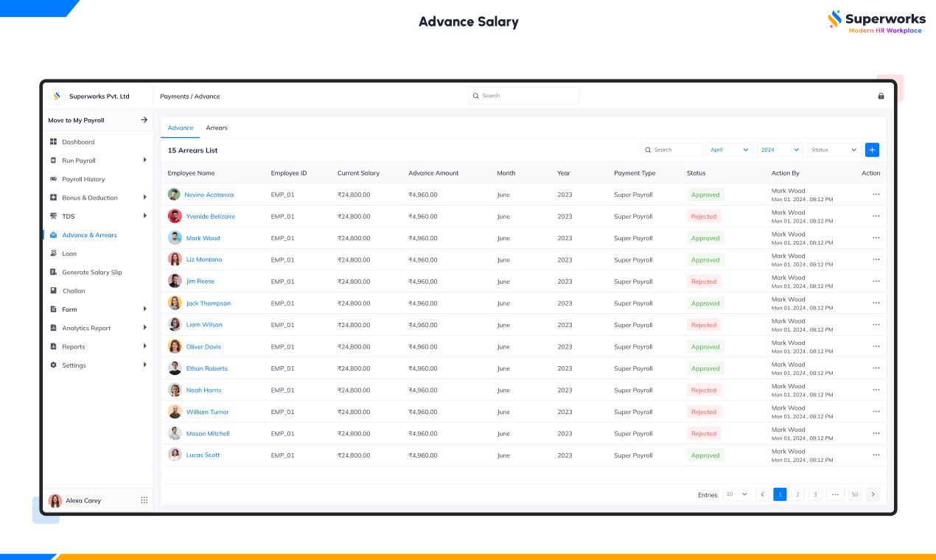Click the blue plus add button
Image resolution: width=936 pixels, height=560 pixels.
click(872, 150)
